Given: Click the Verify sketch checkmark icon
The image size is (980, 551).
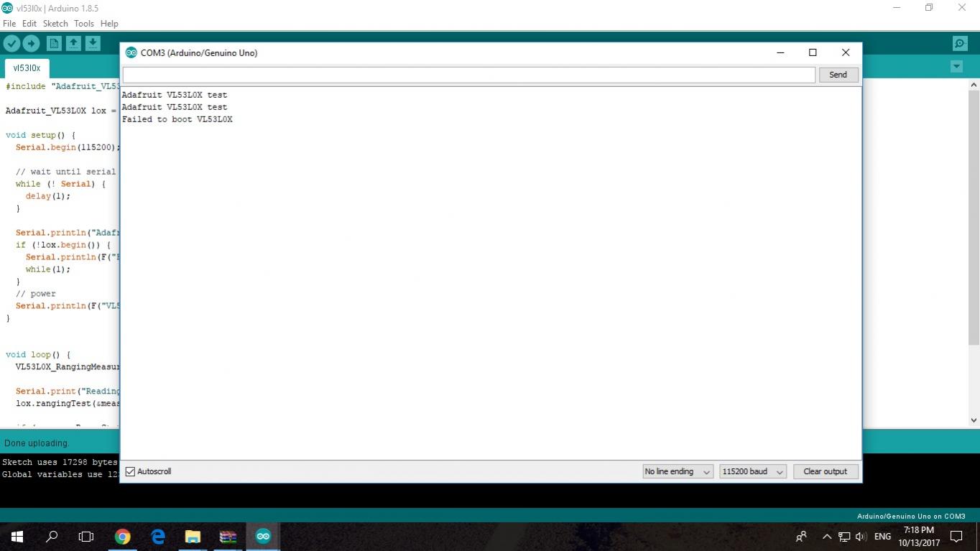Looking at the screenshot, I should 11,44.
